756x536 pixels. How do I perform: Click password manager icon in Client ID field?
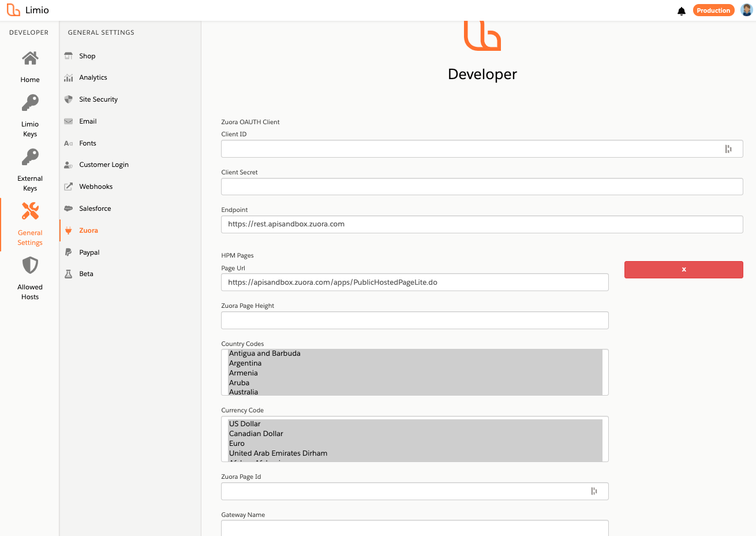(x=728, y=149)
